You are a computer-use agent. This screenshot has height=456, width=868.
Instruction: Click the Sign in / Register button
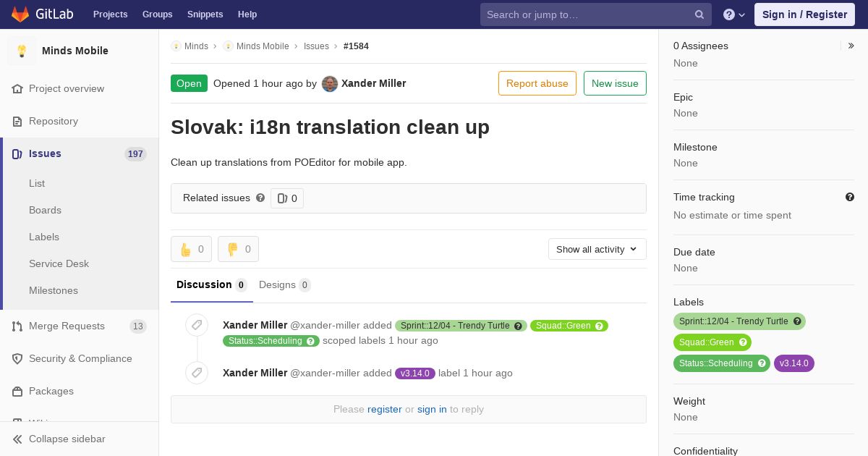point(804,14)
